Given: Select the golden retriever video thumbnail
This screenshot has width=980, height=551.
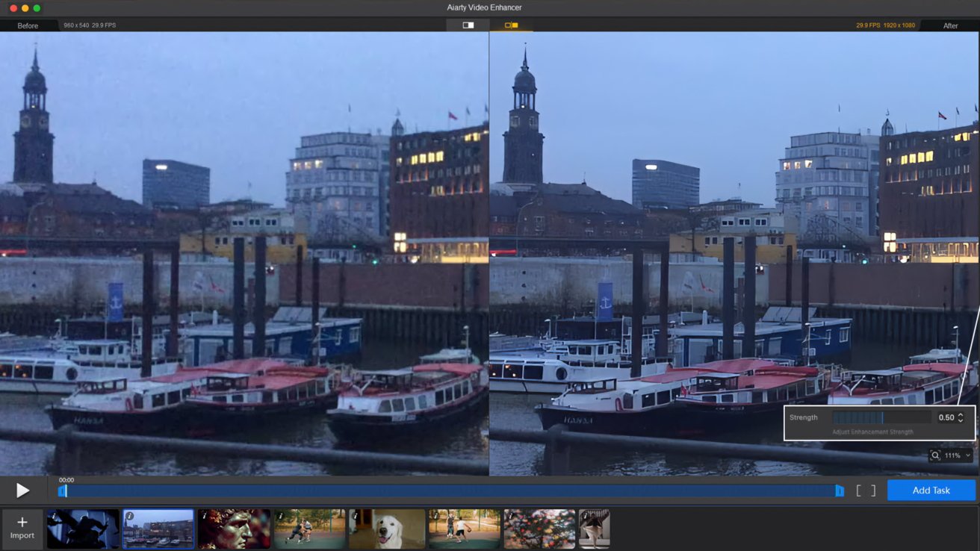Looking at the screenshot, I should click(x=387, y=529).
